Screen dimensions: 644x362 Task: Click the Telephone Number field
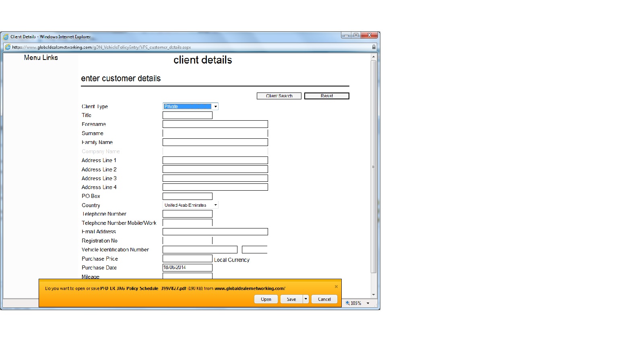coord(188,214)
